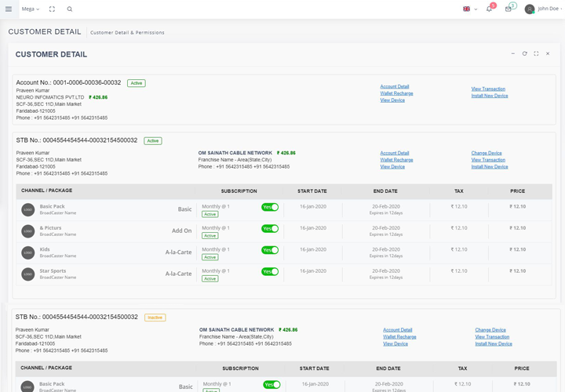Click the Basic Pack logo thumbnail
Viewport: 565px width, 392px height.
tap(27, 210)
